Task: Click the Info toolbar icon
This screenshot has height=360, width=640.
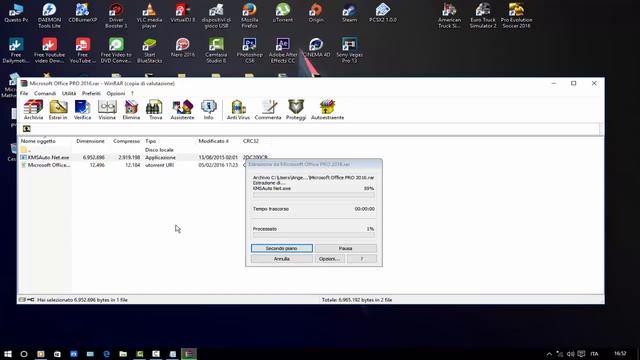Action: click(209, 110)
